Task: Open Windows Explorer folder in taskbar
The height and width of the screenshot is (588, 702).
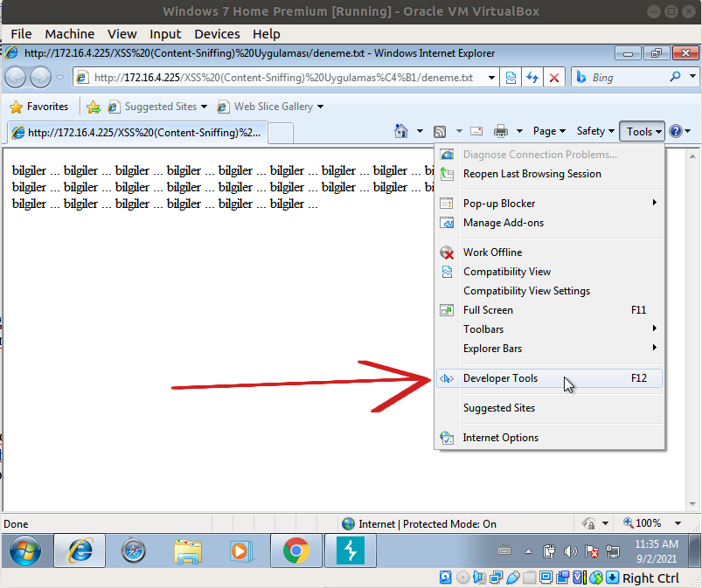Action: (188, 550)
